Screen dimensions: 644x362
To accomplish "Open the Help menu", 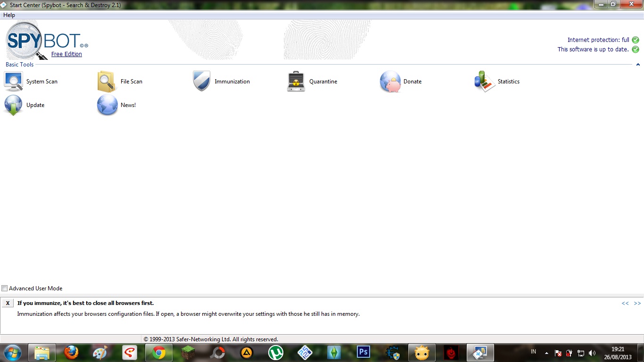I will [9, 15].
